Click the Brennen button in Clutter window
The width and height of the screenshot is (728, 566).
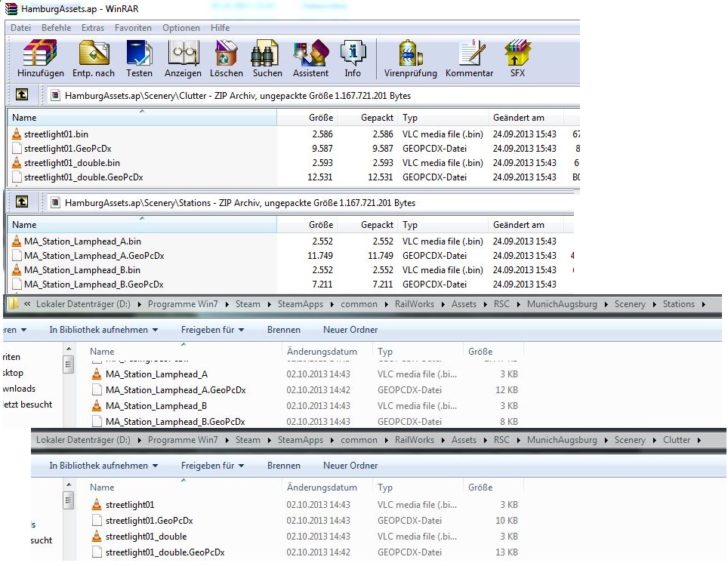[x=283, y=466]
